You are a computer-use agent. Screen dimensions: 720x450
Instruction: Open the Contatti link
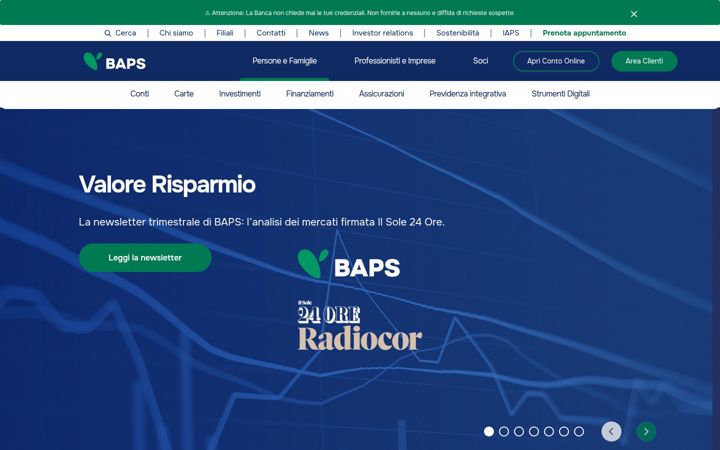pyautogui.click(x=271, y=33)
